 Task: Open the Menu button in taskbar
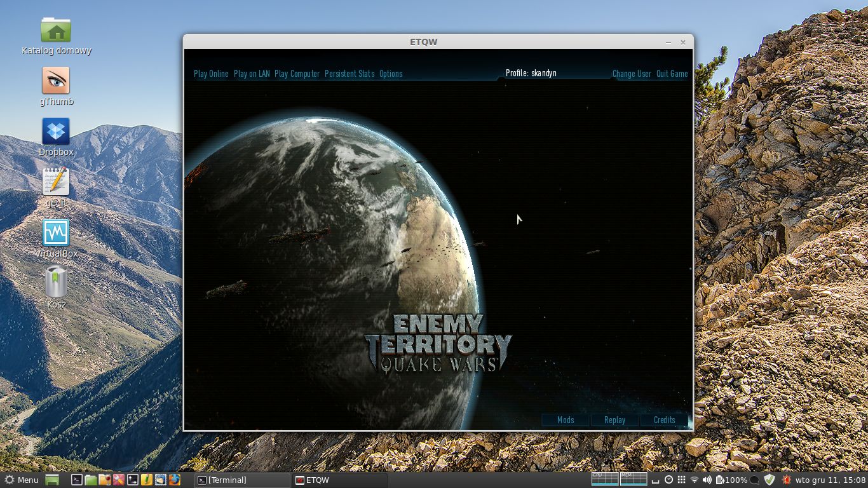tap(21, 480)
